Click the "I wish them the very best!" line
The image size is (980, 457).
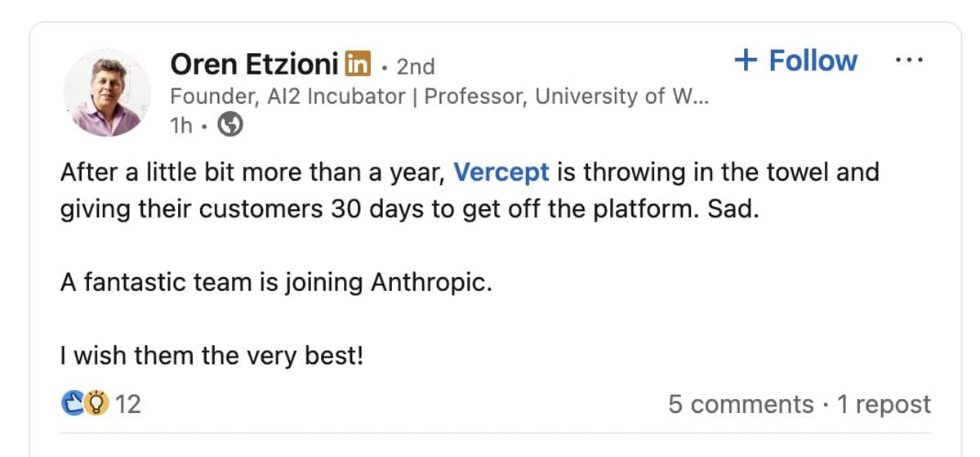(212, 356)
